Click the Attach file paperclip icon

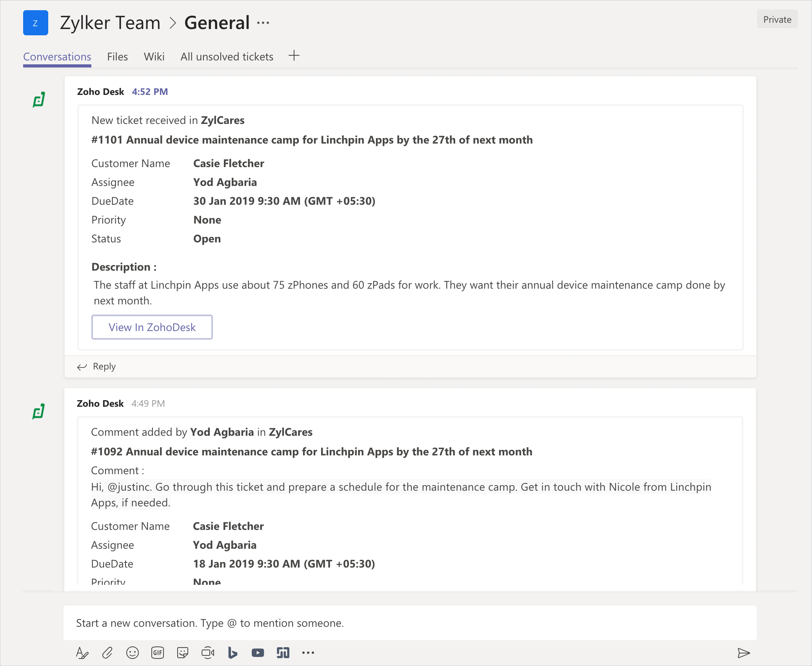(x=107, y=653)
